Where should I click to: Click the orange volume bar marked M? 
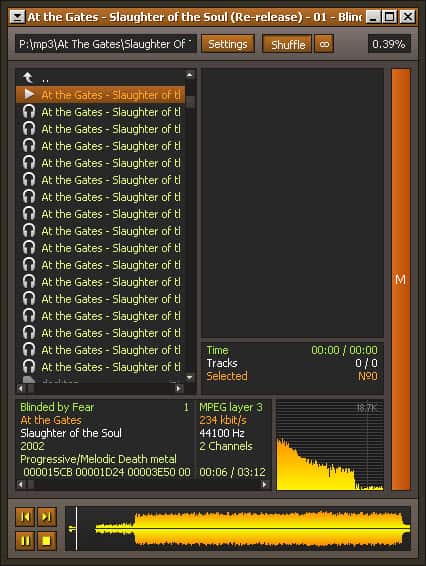pos(401,279)
